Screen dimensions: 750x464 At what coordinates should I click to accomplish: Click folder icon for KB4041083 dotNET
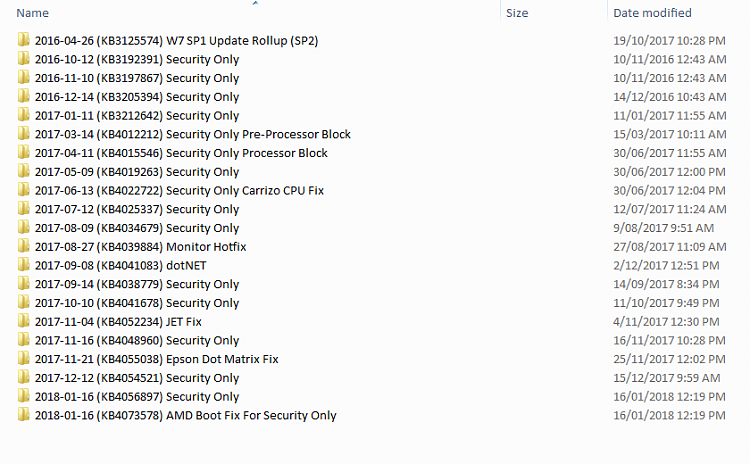tap(24, 265)
